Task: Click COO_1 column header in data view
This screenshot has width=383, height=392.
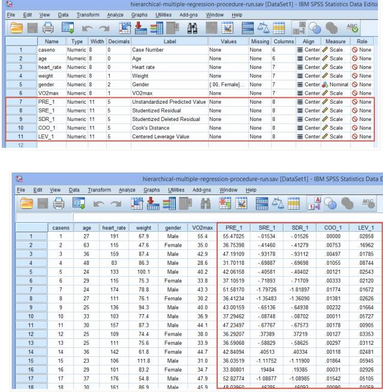Action: [x=333, y=228]
